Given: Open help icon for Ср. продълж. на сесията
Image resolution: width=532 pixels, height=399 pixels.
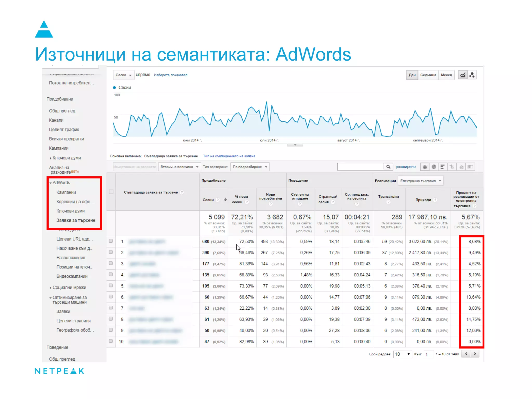Looking at the screenshot, I should (357, 204).
